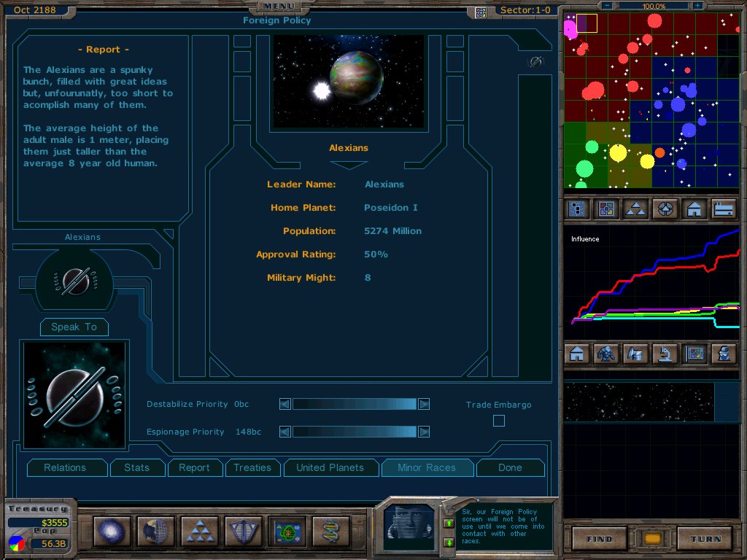Click the spy figure icon under graph
This screenshot has width=747, height=560.
(724, 354)
